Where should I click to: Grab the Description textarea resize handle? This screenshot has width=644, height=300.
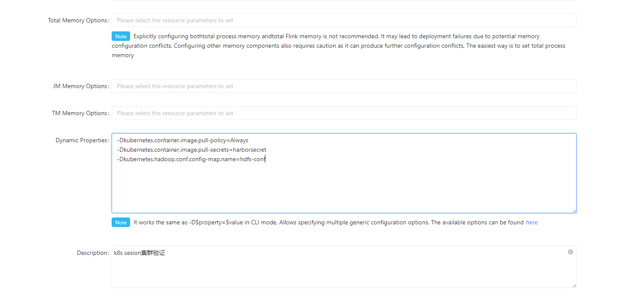[574, 285]
